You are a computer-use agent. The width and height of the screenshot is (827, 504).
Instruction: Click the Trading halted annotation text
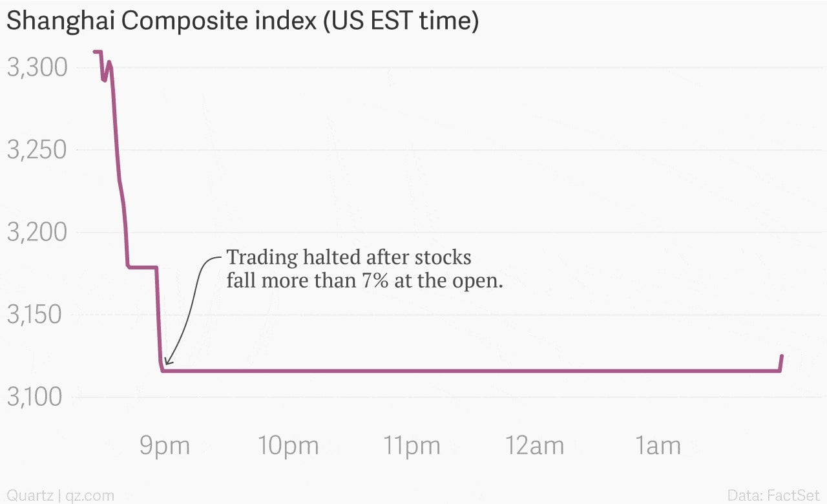(x=364, y=269)
